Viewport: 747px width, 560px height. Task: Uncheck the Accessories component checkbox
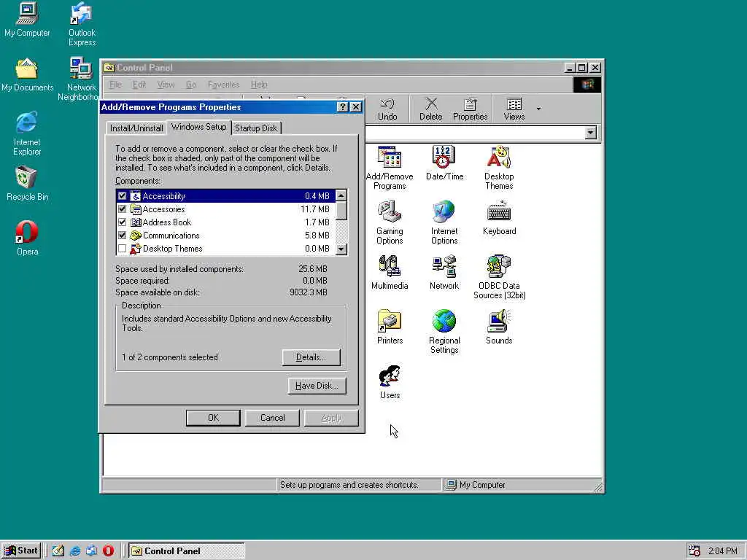tap(123, 209)
